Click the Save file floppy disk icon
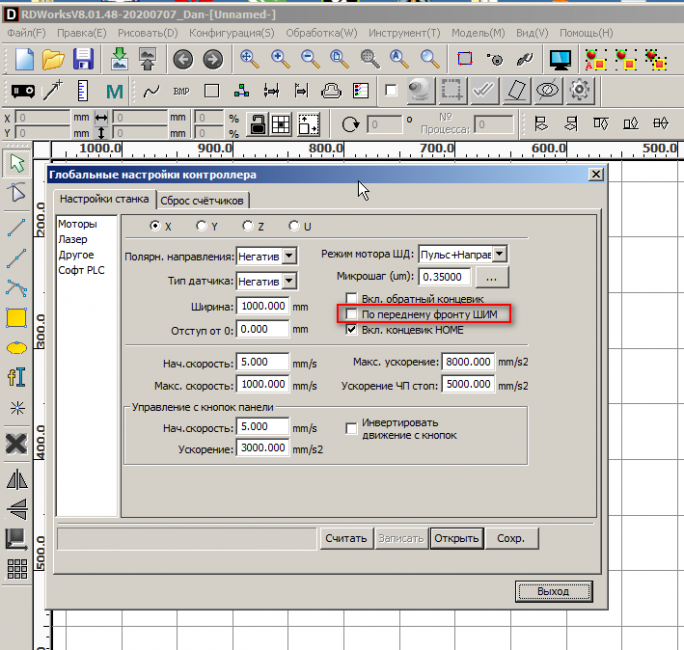Screen dimensions: 684x650 [x=84, y=59]
